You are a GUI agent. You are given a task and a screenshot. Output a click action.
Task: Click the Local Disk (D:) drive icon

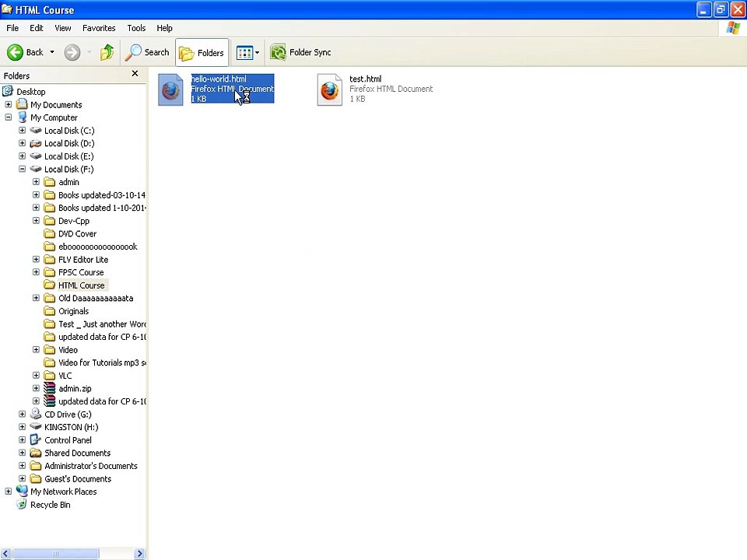click(36, 143)
